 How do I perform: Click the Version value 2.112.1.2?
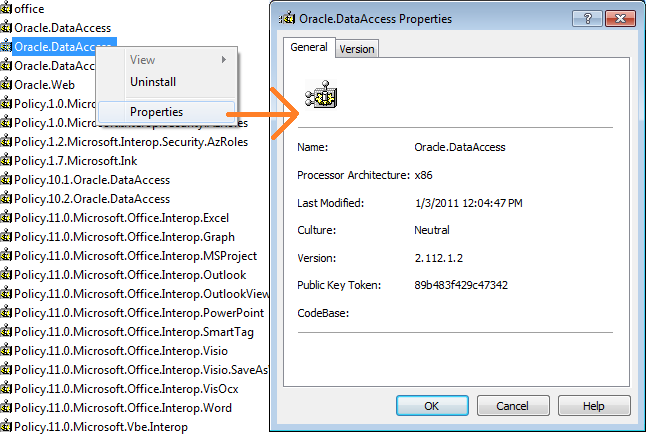(439, 258)
